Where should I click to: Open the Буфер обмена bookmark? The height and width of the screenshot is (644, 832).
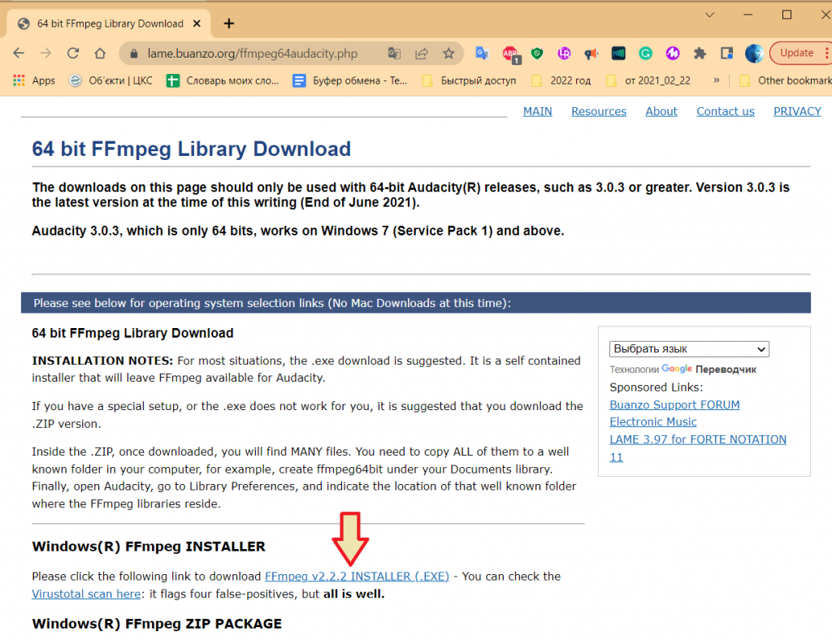pyautogui.click(x=350, y=80)
